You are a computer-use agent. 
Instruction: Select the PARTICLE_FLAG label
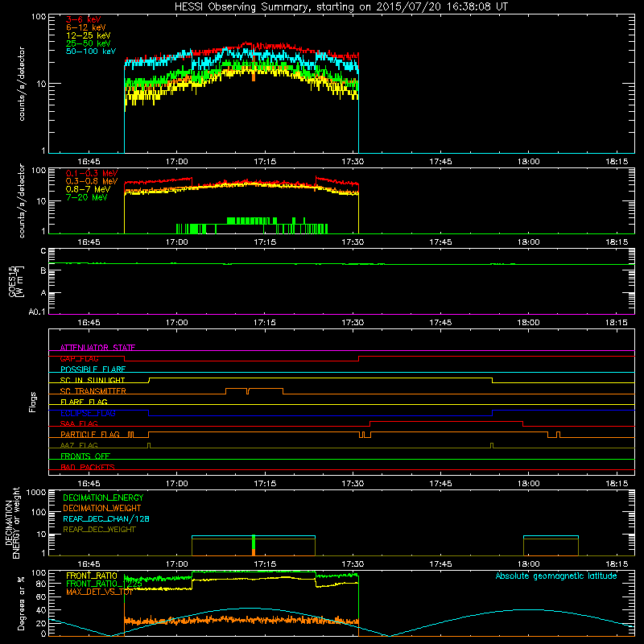tap(90, 435)
